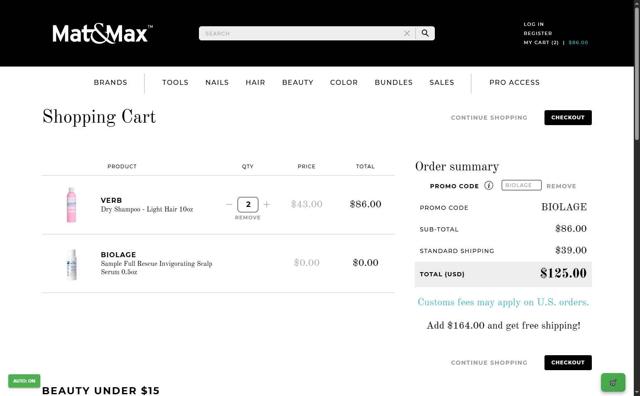Open the Pro Access menu
Viewport: 640px width, 396px height.
(514, 82)
